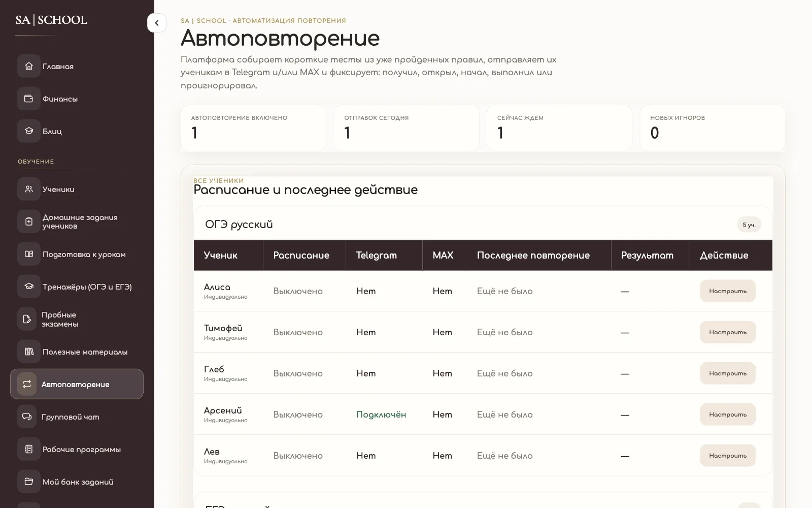Collapse the sidebar with the chevron button
Image resolution: width=812 pixels, height=508 pixels.
pos(157,23)
